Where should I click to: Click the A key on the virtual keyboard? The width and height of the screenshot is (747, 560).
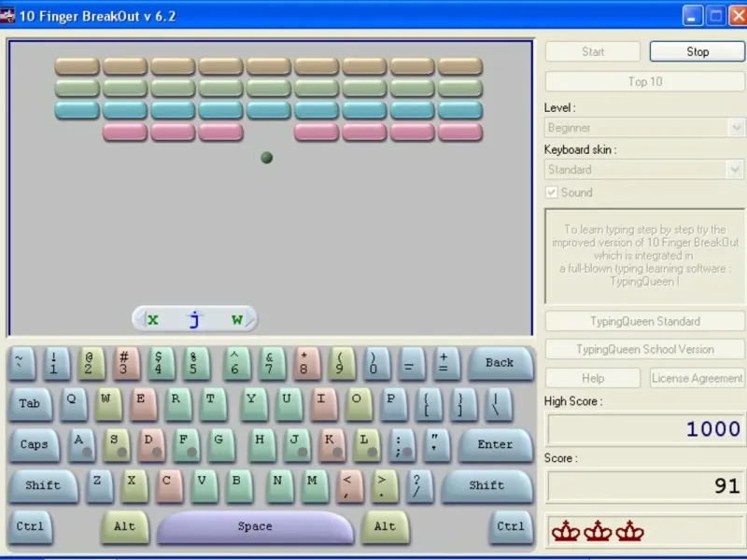click(81, 446)
